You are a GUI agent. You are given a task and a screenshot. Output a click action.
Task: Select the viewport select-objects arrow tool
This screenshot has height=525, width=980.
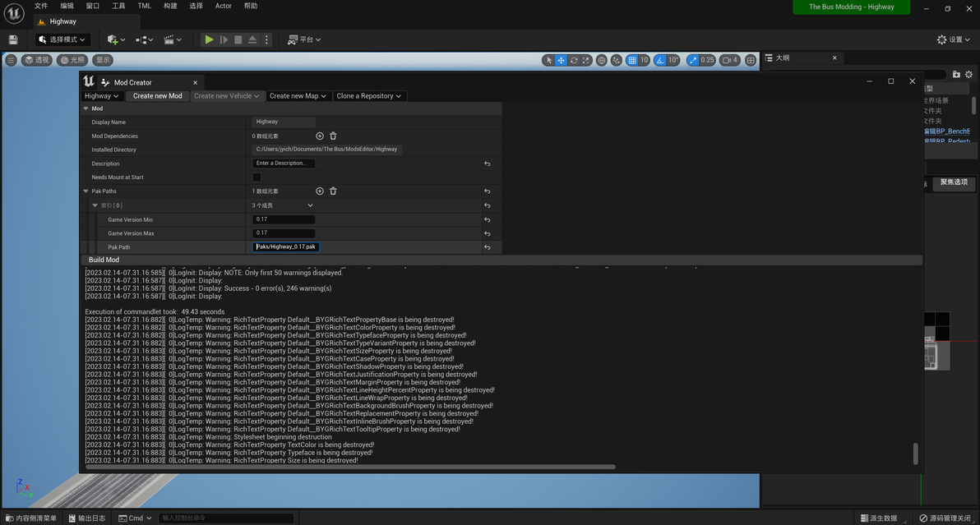[x=548, y=60]
